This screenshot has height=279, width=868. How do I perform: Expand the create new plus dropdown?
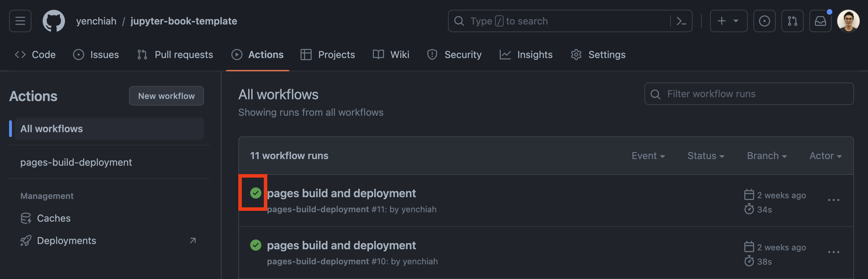click(728, 21)
